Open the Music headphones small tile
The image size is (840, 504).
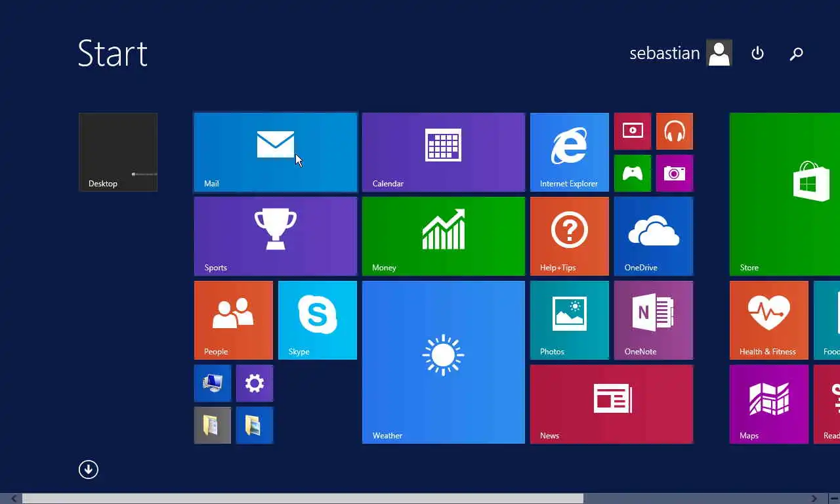click(x=675, y=131)
